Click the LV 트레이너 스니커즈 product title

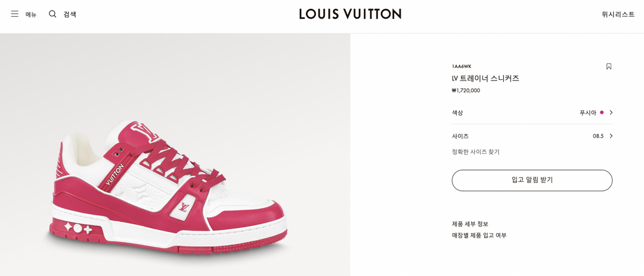485,78
